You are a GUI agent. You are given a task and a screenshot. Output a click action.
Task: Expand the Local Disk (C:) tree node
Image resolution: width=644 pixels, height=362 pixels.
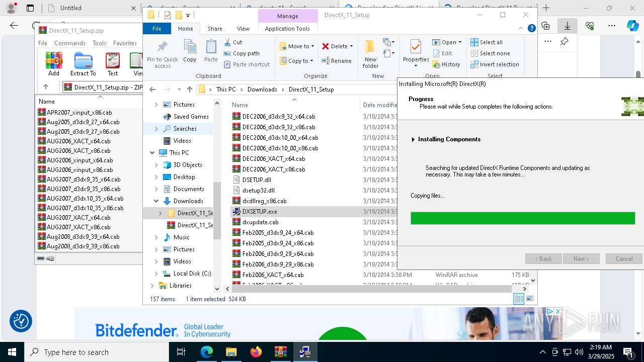(156, 274)
